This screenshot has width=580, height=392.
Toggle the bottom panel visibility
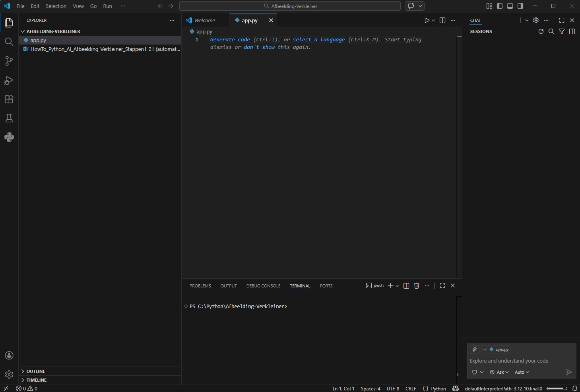tap(510, 6)
